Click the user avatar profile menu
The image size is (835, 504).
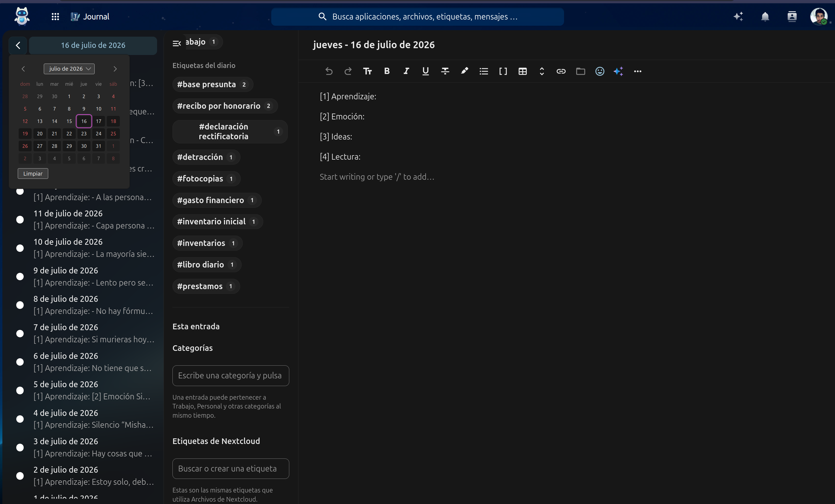[x=819, y=17]
